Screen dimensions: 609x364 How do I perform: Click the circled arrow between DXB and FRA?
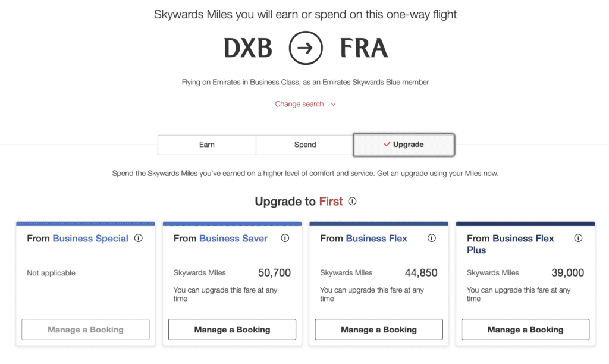pyautogui.click(x=305, y=48)
